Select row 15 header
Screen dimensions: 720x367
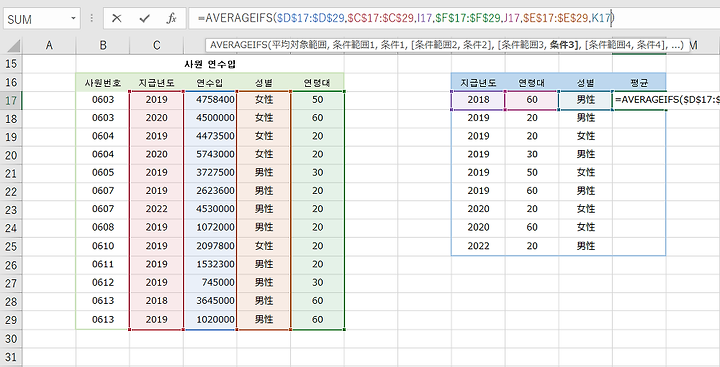(11, 64)
